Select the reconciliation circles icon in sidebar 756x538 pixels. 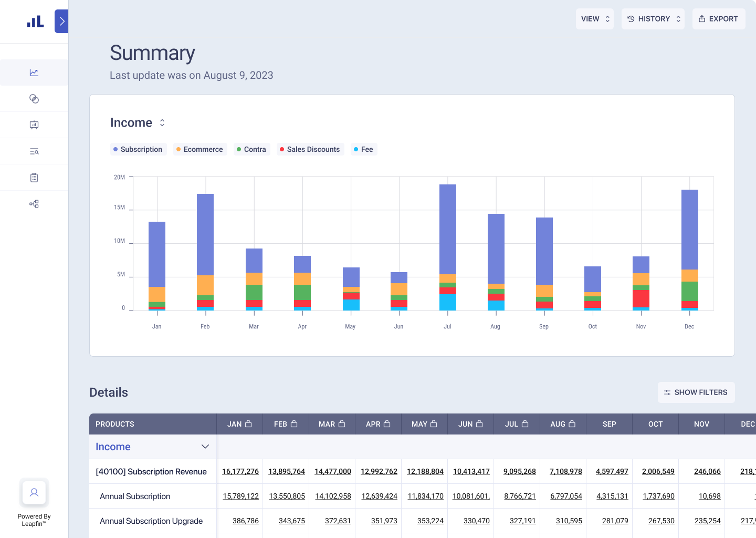tap(34, 98)
